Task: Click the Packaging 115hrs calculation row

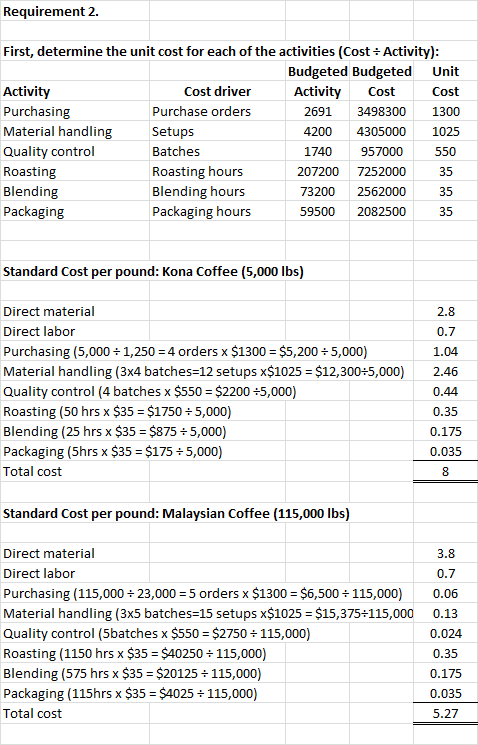Action: 130,693
